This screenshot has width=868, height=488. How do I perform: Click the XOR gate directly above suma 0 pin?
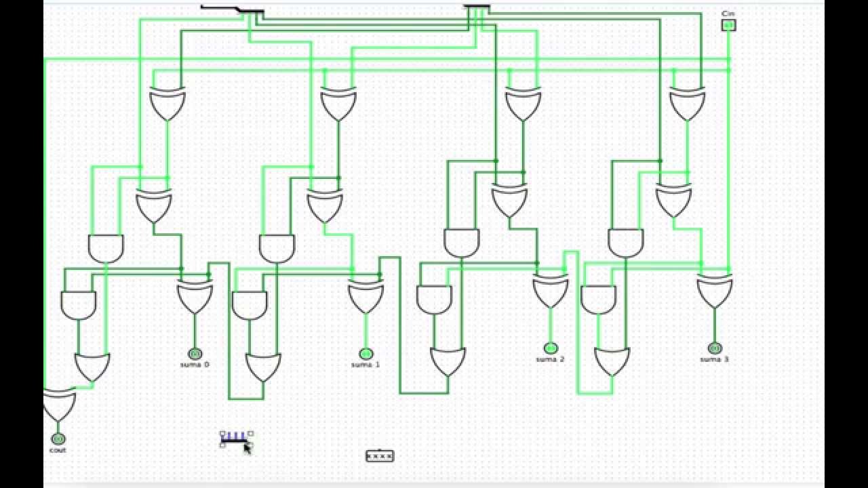tap(195, 296)
